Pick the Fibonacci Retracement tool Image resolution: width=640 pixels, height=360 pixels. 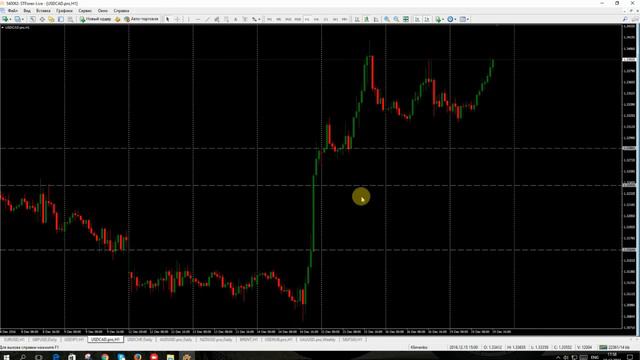point(226,19)
